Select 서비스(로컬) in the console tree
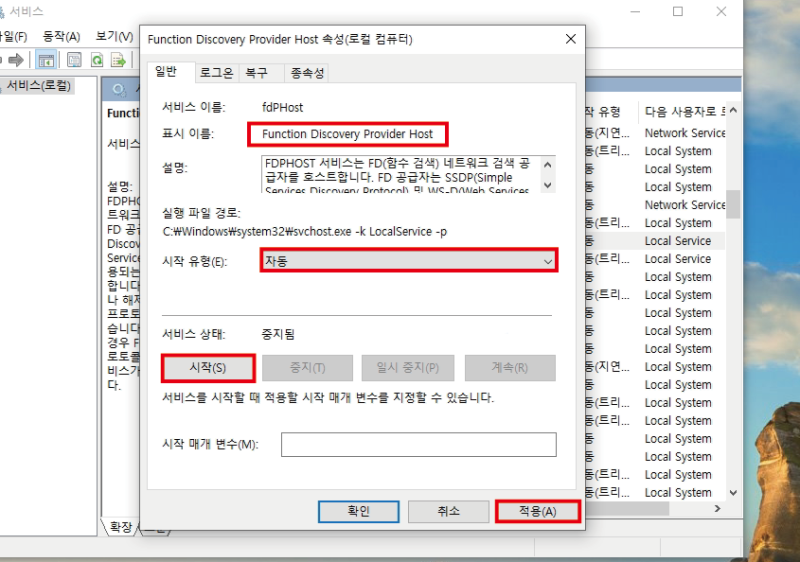 38,85
